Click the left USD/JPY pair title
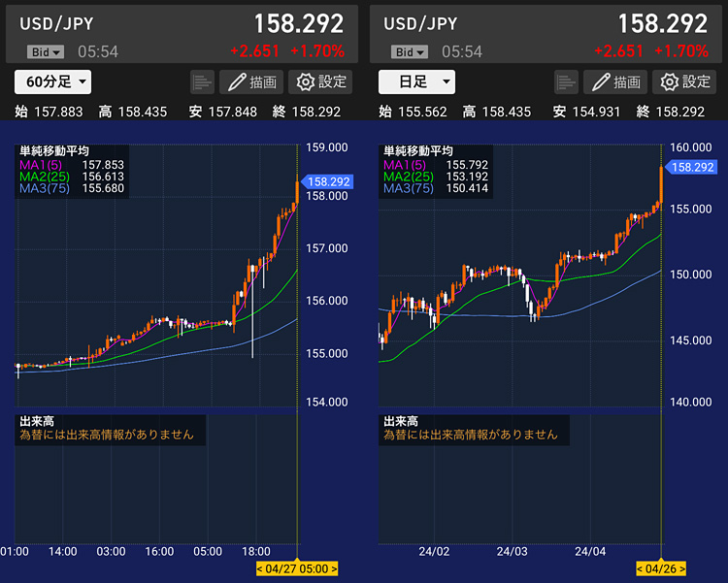 pyautogui.click(x=56, y=23)
